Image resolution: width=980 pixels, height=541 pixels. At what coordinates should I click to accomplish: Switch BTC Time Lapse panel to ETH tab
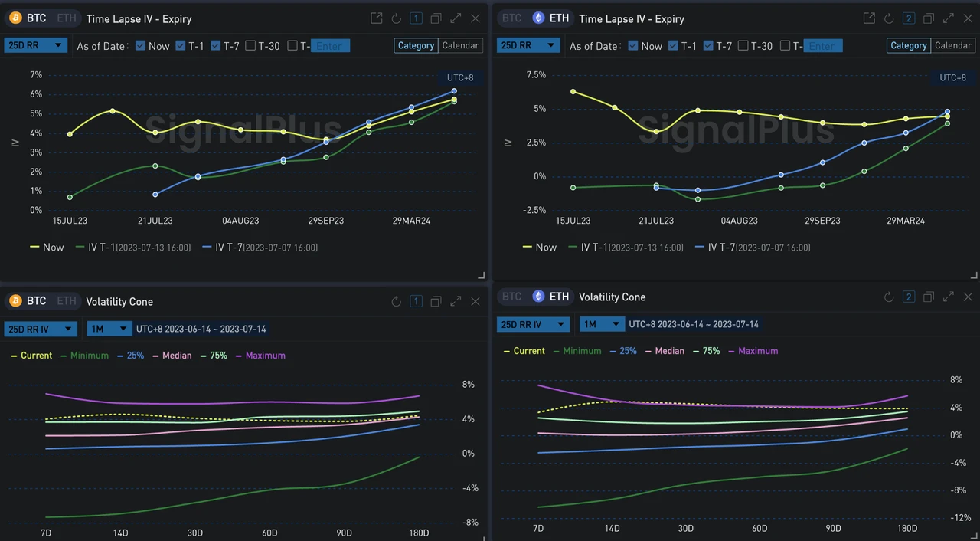(66, 18)
